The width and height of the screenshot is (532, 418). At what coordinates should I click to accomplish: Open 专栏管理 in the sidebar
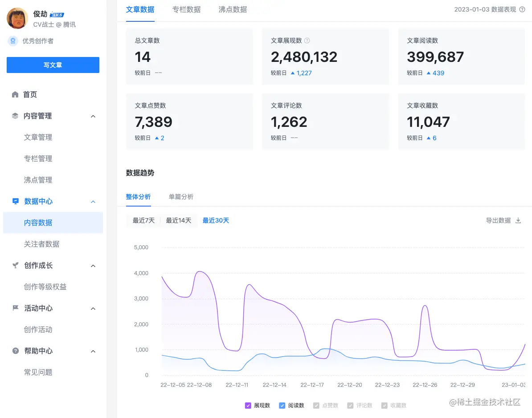tap(38, 158)
